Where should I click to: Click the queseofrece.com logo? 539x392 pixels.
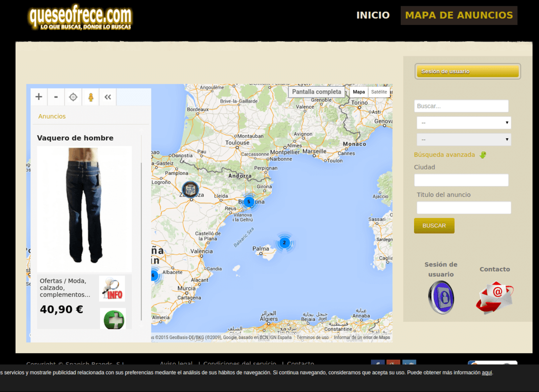(80, 17)
